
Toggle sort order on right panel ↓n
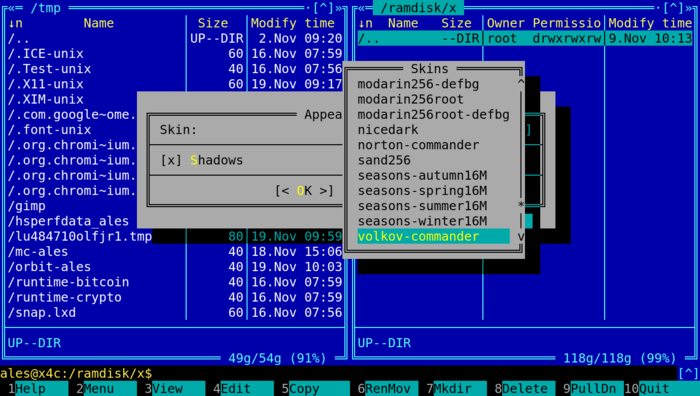click(x=365, y=23)
